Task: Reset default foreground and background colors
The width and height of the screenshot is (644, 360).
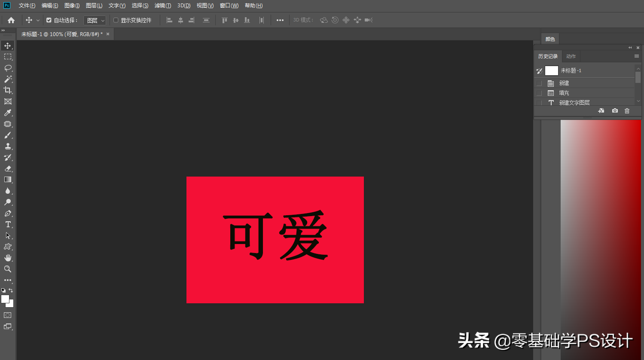Action: [3, 290]
